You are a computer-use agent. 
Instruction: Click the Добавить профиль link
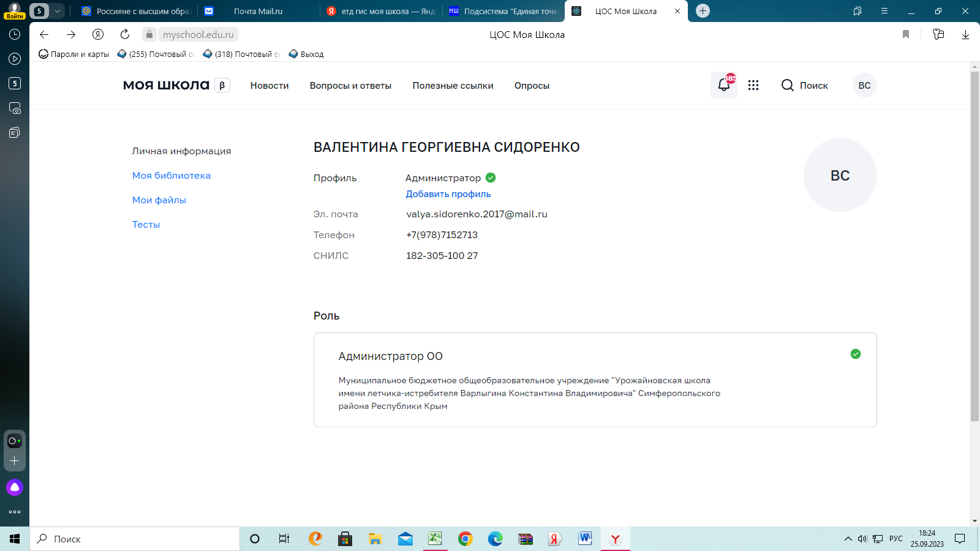(448, 194)
